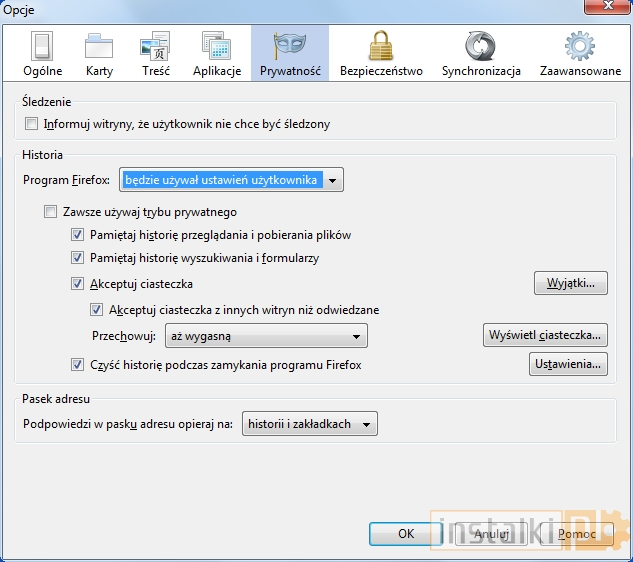Open the Ogólne settings icon
This screenshot has height=562, width=633.
pyautogui.click(x=42, y=46)
